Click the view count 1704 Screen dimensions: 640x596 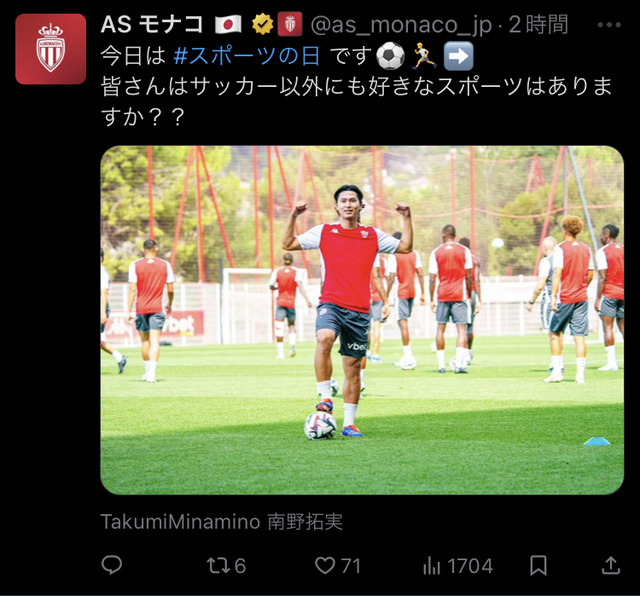[x=470, y=566]
